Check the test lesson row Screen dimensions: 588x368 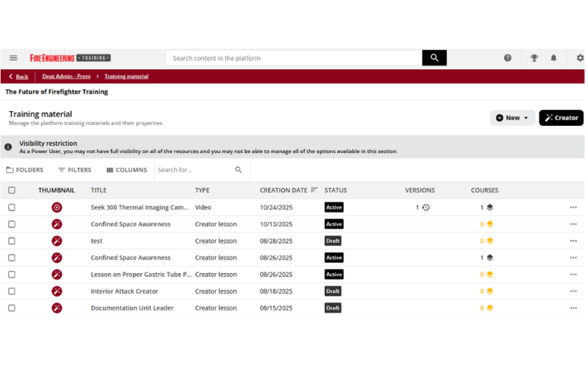pyautogui.click(x=12, y=241)
